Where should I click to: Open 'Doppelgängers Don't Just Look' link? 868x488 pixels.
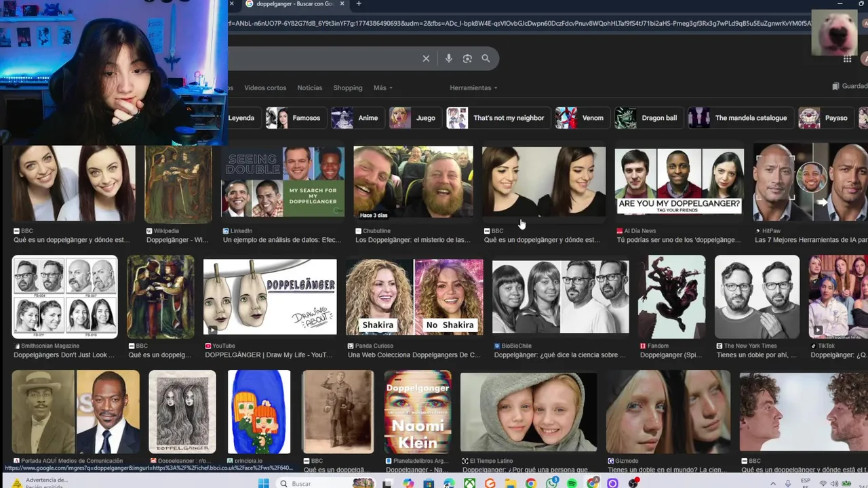coord(64,355)
